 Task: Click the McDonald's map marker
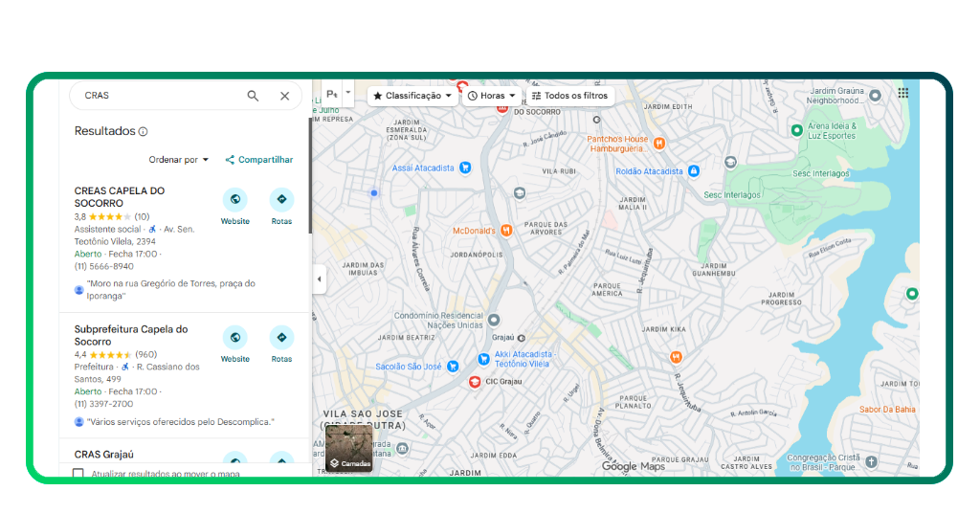coord(506,231)
